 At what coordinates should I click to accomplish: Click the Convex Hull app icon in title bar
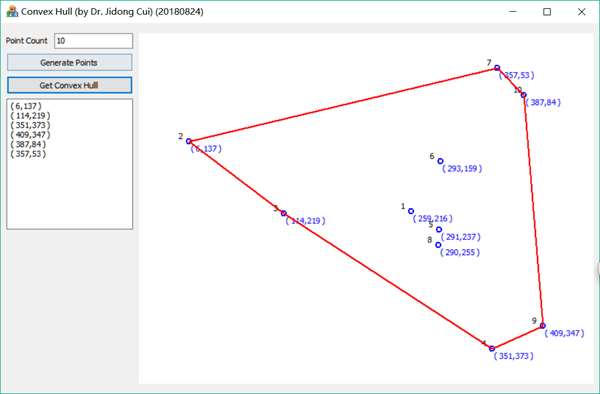pyautogui.click(x=12, y=11)
